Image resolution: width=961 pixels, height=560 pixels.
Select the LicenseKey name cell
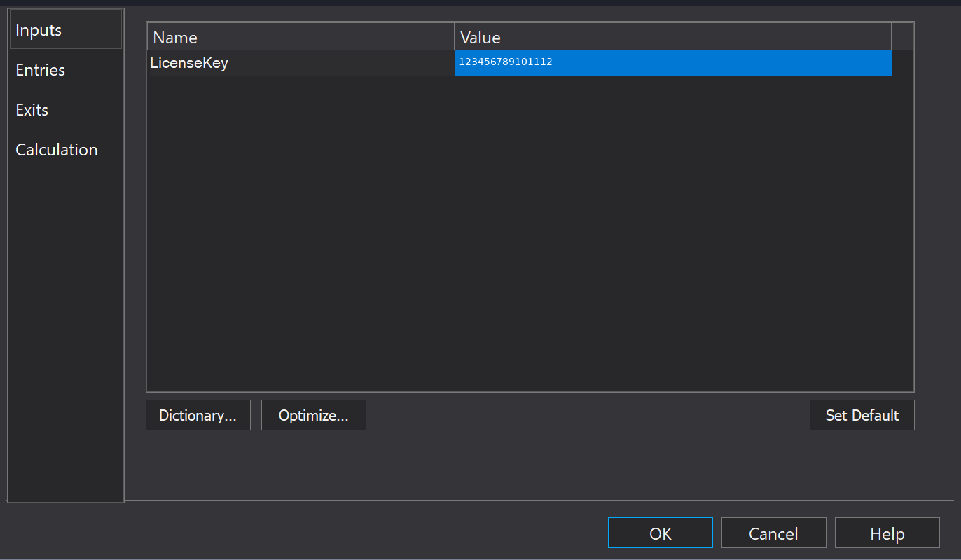[x=300, y=63]
